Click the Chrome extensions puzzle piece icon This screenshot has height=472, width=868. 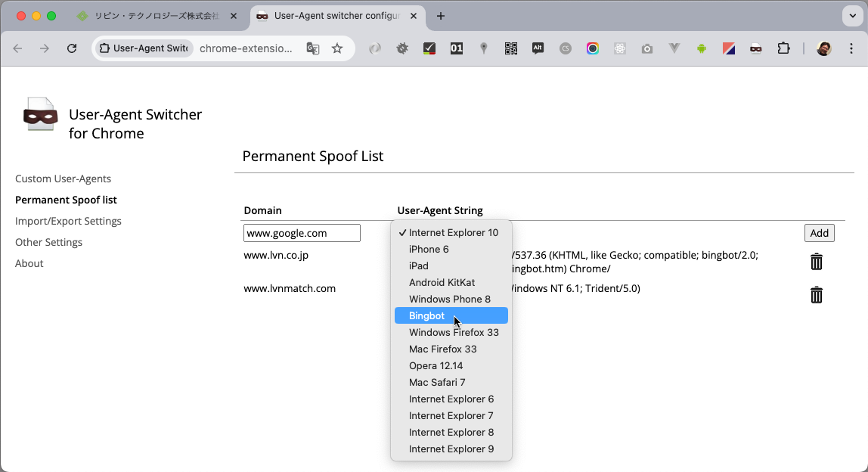tap(783, 48)
